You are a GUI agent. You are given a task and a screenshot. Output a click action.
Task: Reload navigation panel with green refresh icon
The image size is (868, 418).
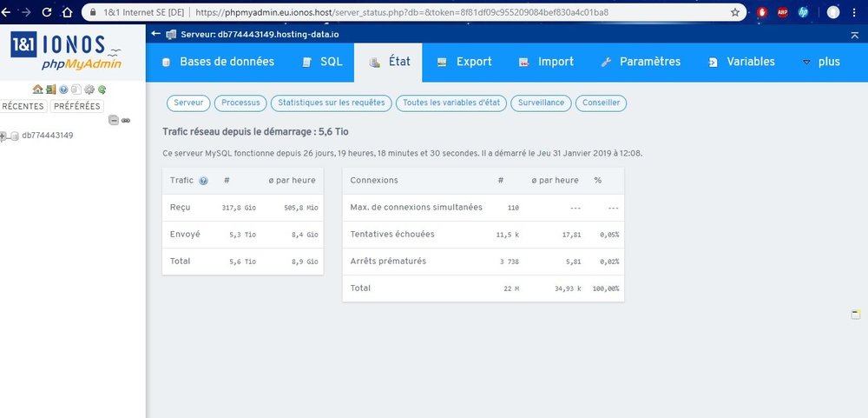(102, 90)
